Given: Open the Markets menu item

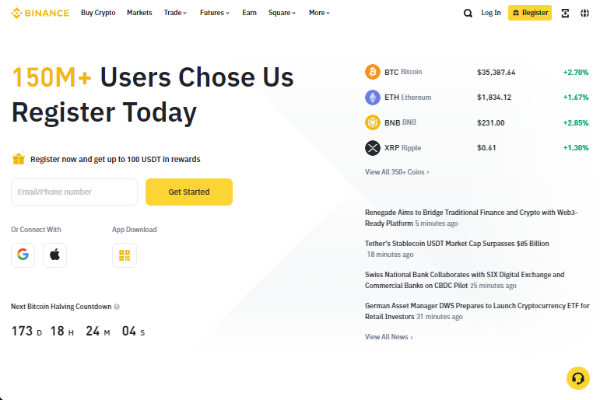Looking at the screenshot, I should pos(139,13).
